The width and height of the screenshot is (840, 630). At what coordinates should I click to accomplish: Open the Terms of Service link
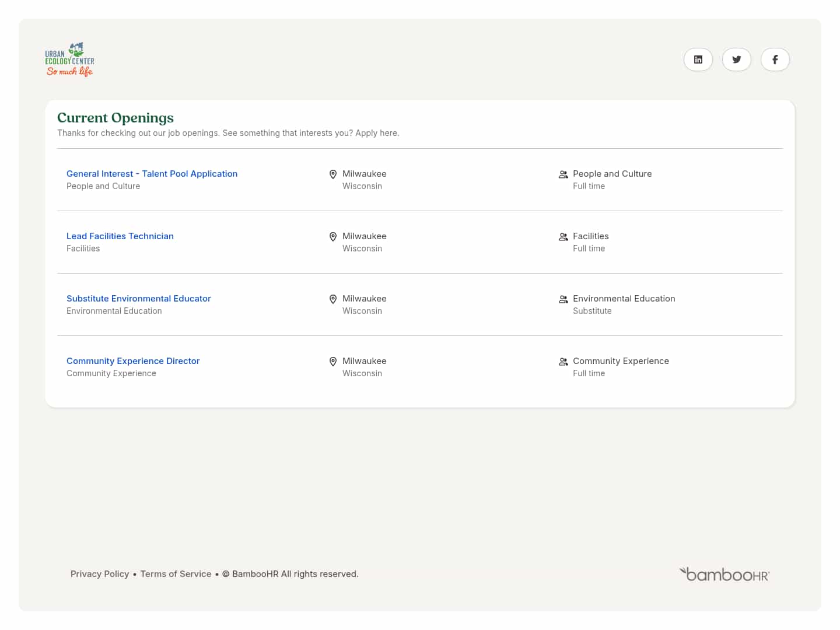176,574
